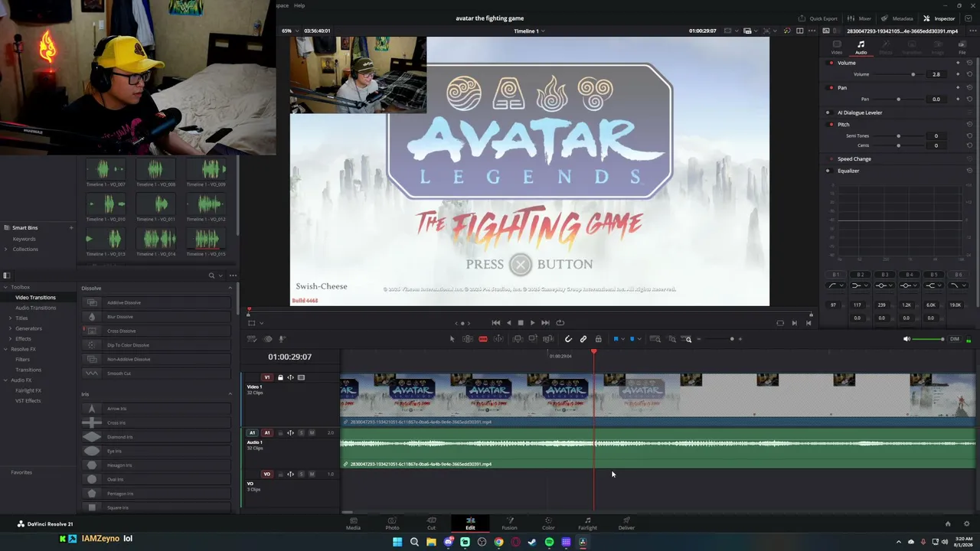Open the DaVinci Resolve home icon bottom right
Image resolution: width=980 pixels, height=551 pixels.
(x=948, y=524)
